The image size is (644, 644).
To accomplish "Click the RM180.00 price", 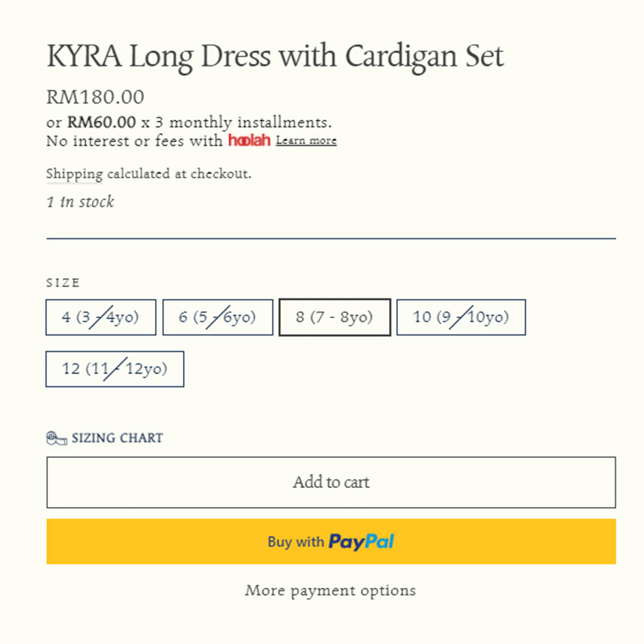I will pos(95,97).
